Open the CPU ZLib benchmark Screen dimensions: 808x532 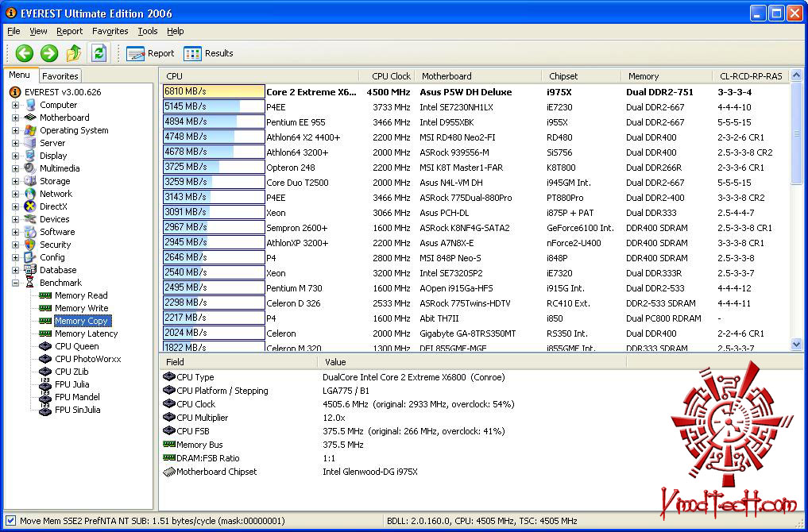tap(72, 372)
